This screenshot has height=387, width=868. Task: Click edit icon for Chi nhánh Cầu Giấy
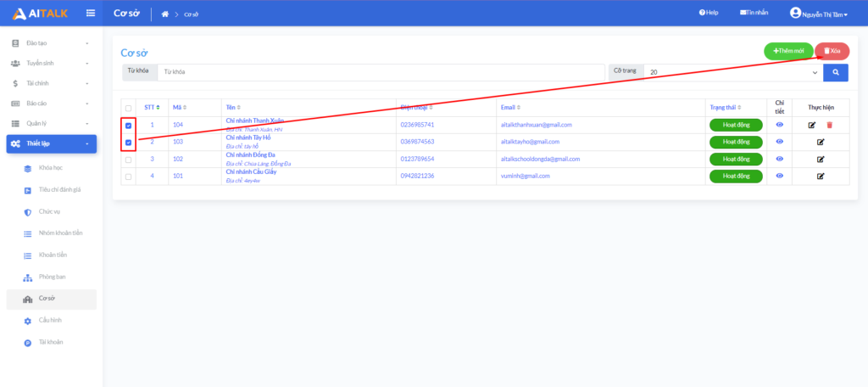(820, 177)
